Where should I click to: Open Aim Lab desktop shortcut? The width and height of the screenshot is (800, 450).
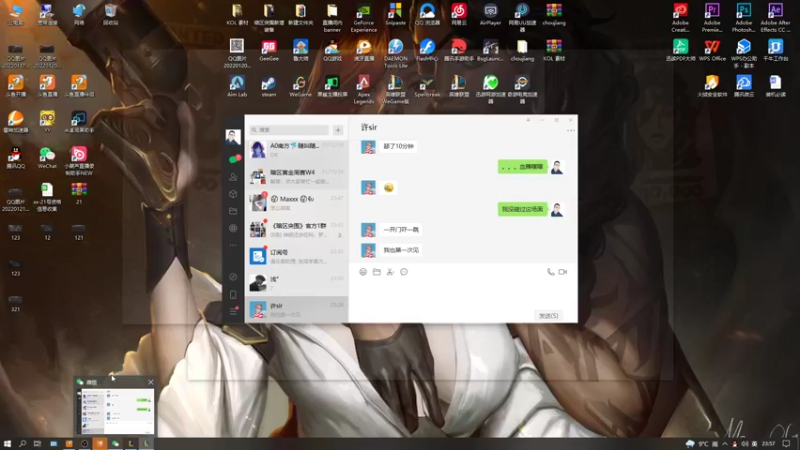click(237, 87)
